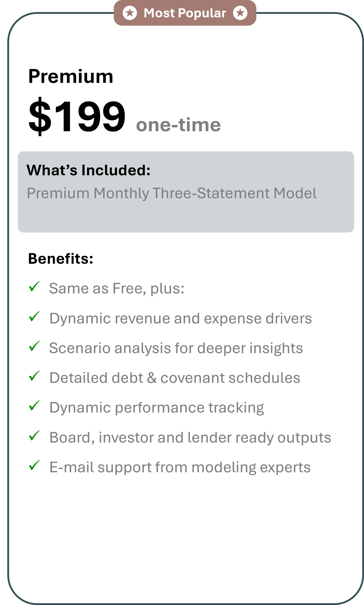Click the checkmark beside Same as Free, plus
The height and width of the screenshot is (605, 364).
click(34, 286)
